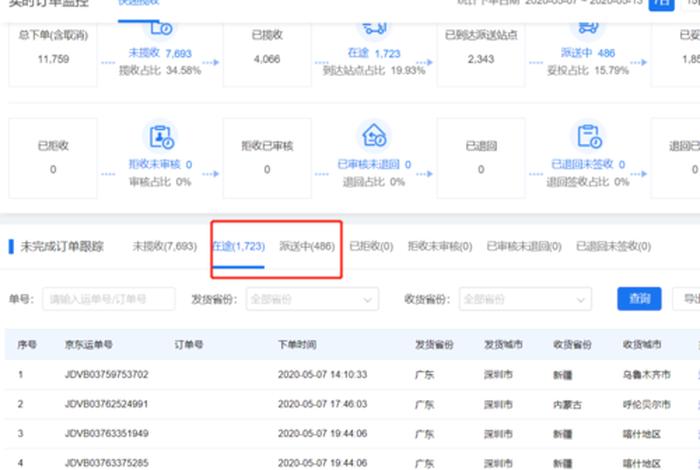Click the 乌鲁木齐市 destination city cell
The width and height of the screenshot is (700, 470).
tap(646, 374)
